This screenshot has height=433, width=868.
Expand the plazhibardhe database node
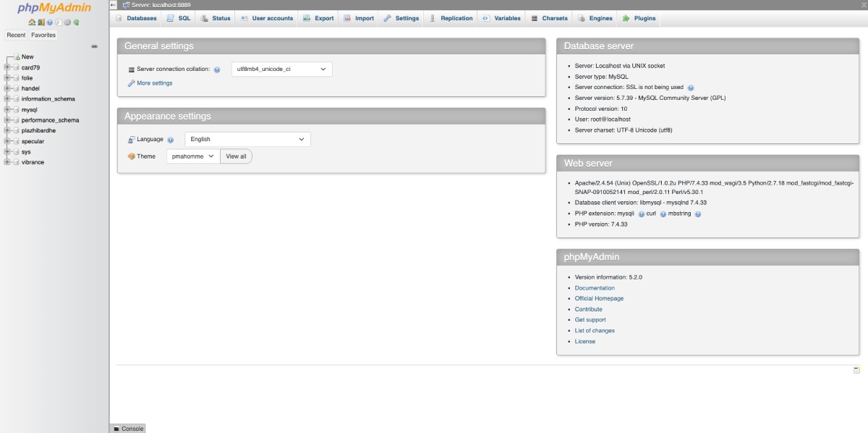point(7,130)
